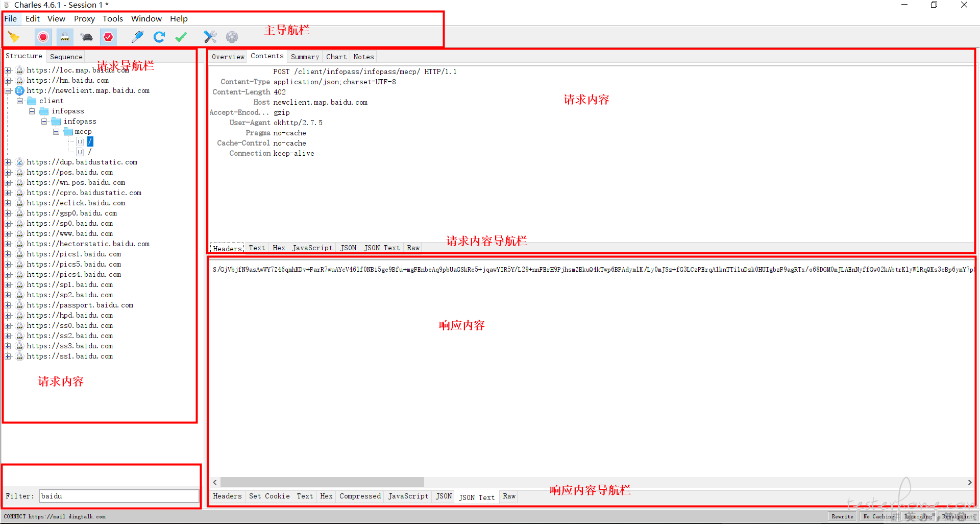The height and width of the screenshot is (524, 980).
Task: Open the Notes tab
Action: [x=363, y=57]
